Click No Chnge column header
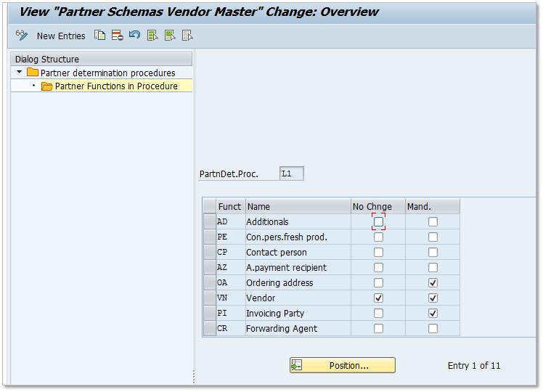The height and width of the screenshot is (392, 543). (x=378, y=206)
